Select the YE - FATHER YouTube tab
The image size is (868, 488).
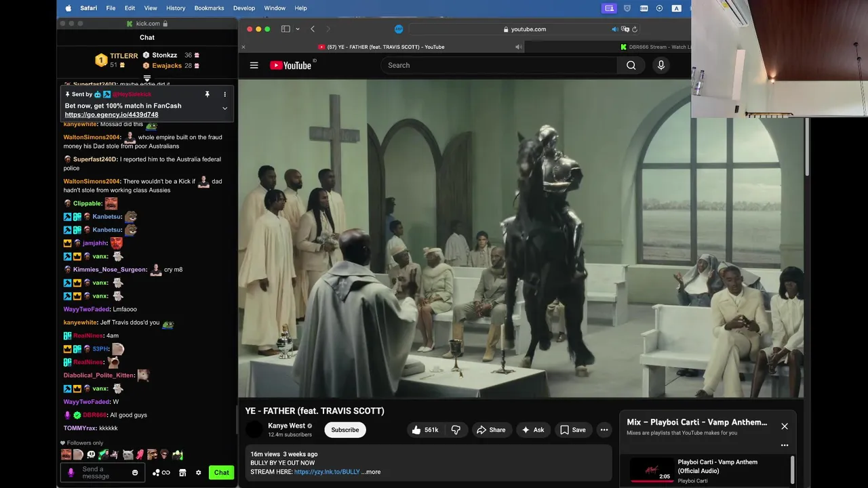(x=381, y=47)
